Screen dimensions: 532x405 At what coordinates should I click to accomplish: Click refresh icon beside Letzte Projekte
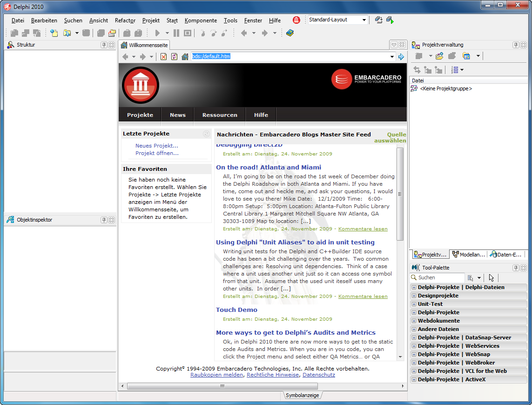click(206, 134)
